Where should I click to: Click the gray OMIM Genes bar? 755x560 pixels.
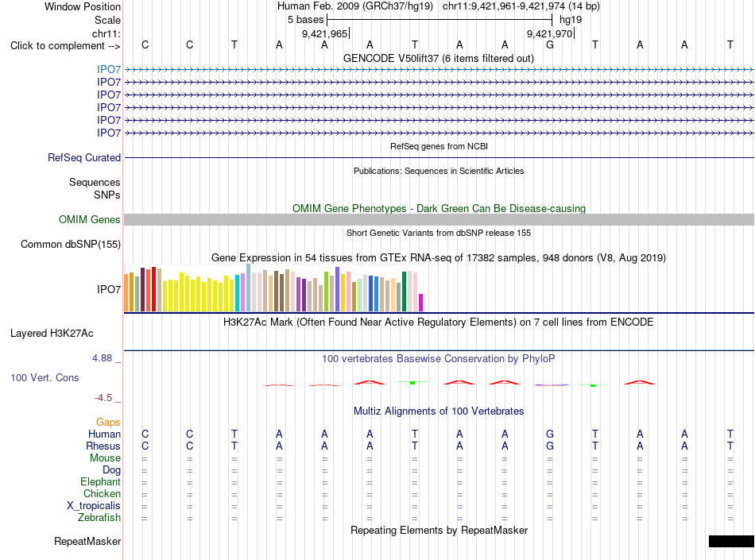[439, 220]
